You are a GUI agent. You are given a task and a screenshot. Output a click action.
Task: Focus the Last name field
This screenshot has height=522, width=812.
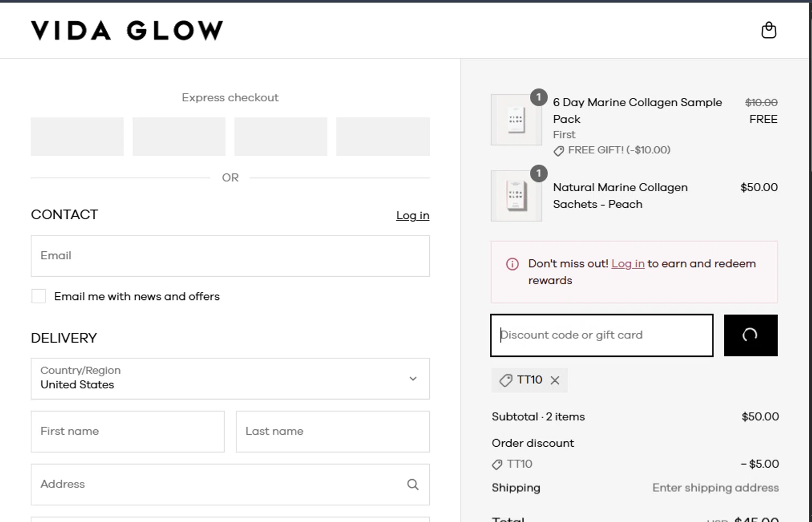[333, 432]
